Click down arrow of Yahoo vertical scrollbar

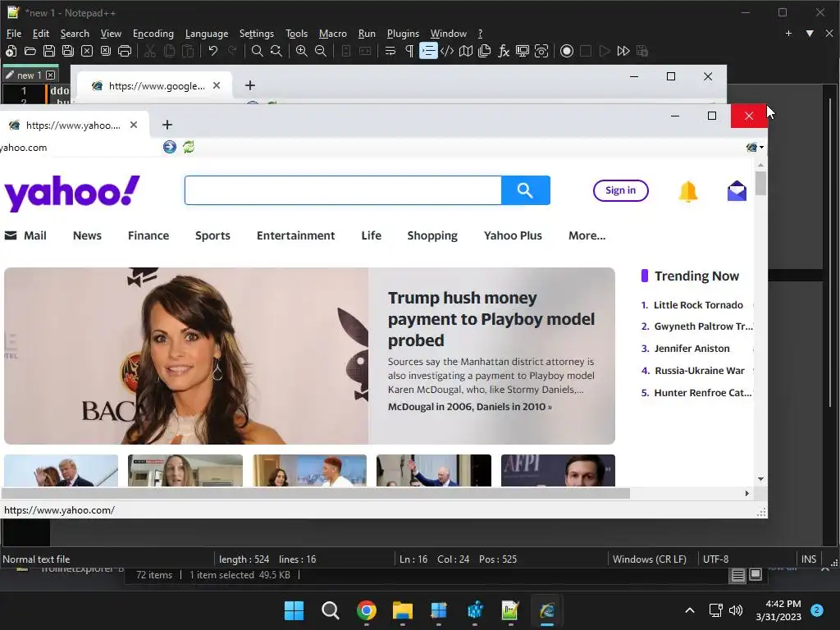coord(760,479)
